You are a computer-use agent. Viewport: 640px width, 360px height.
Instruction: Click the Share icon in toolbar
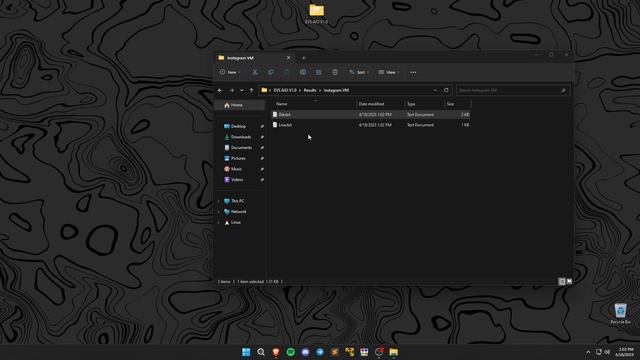point(319,72)
